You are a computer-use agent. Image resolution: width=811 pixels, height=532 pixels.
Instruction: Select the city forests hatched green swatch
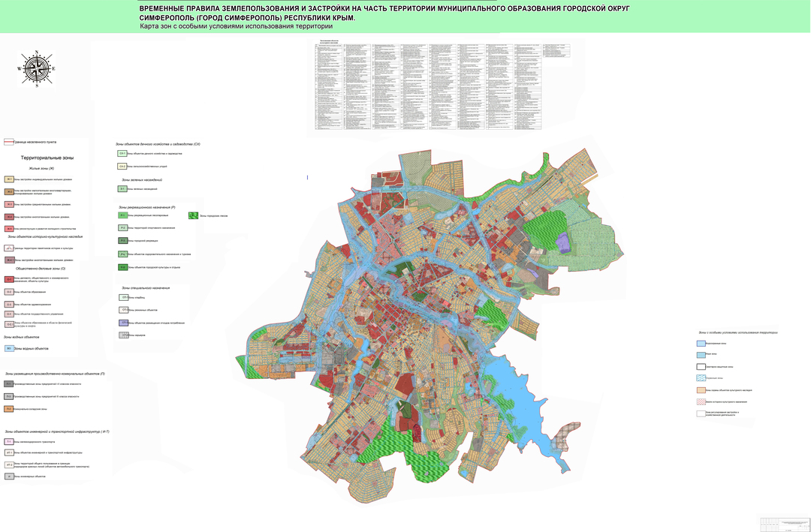pos(193,215)
